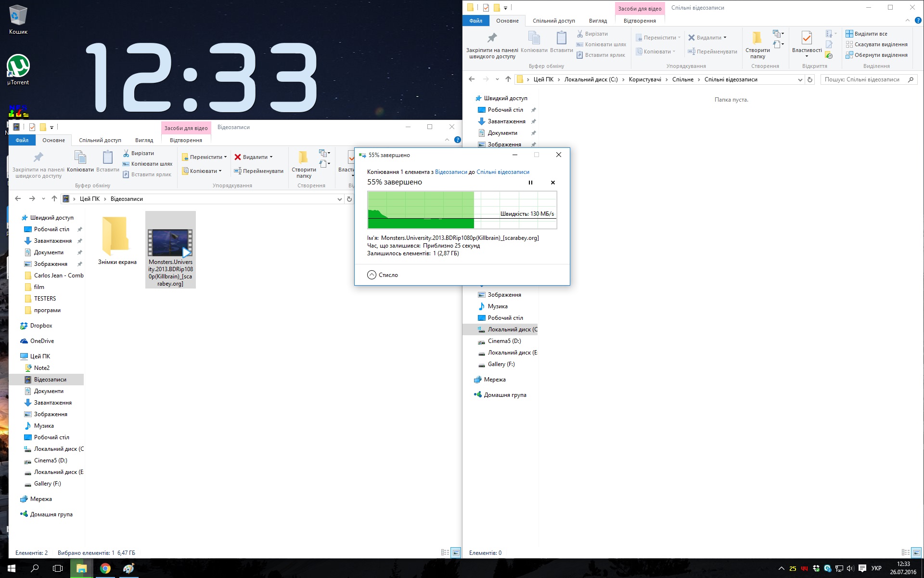This screenshot has height=578, width=924.
Task: Switch to the Вигляд tab in left window
Action: coord(144,140)
